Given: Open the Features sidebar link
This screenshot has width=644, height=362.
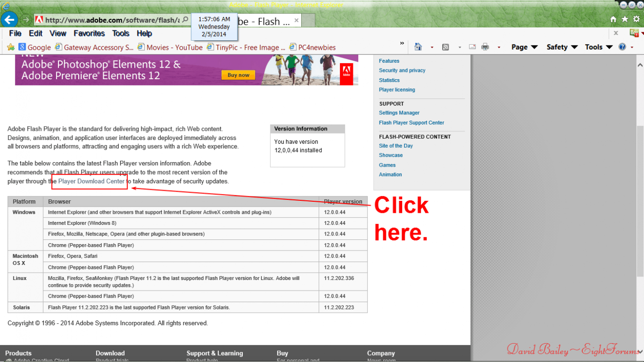Looking at the screenshot, I should [x=389, y=61].
